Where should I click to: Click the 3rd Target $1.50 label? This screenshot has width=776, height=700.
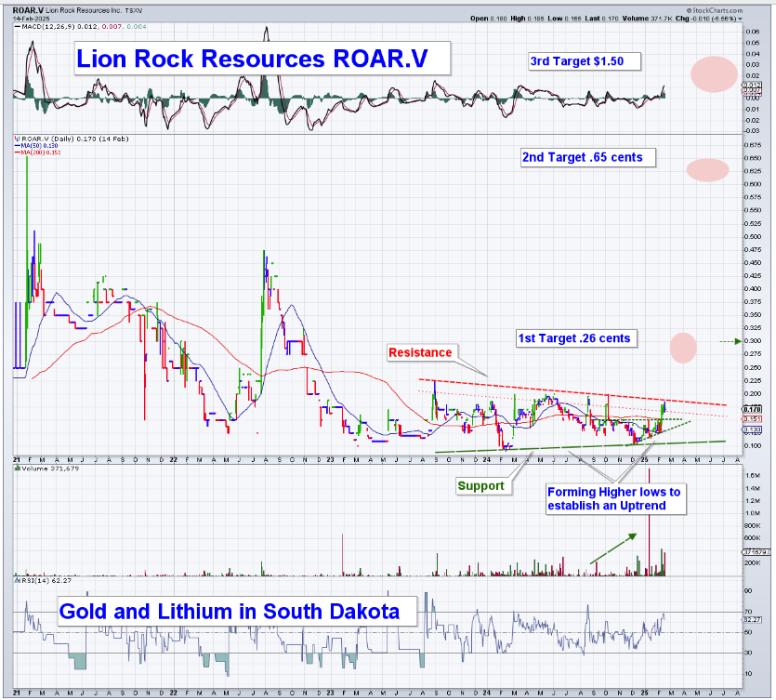coord(585,61)
